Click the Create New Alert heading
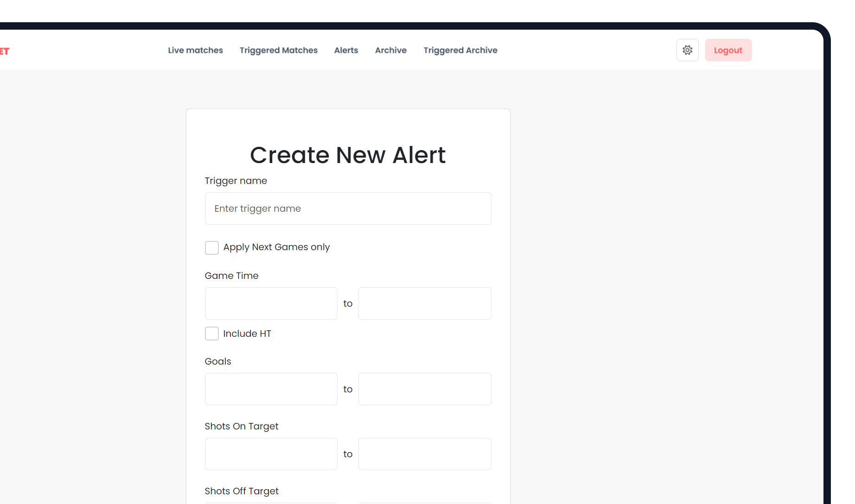This screenshot has height=504, width=855. (x=348, y=155)
